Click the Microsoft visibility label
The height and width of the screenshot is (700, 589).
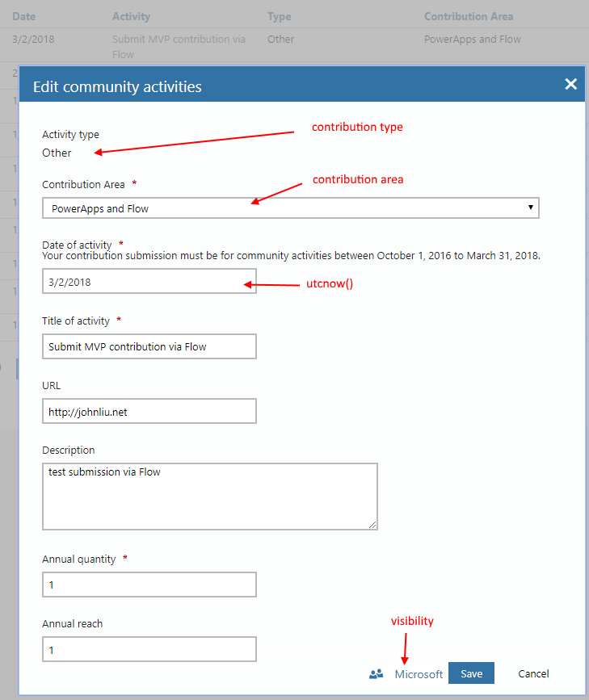[419, 674]
